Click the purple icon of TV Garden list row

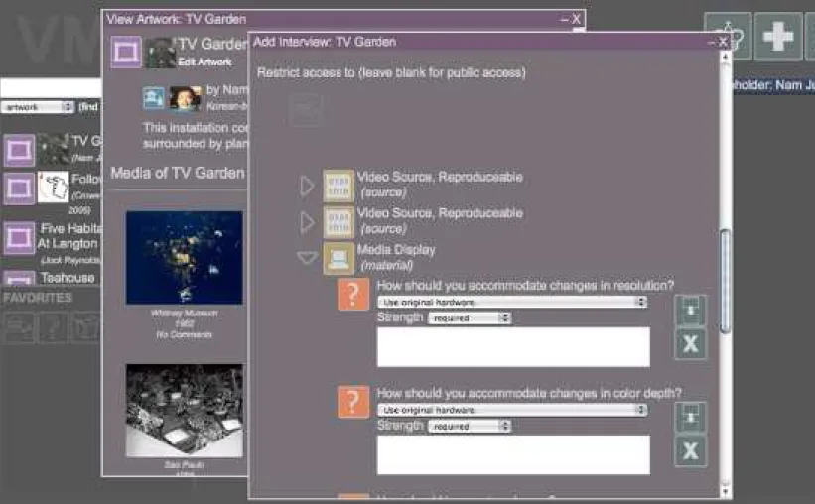tap(19, 150)
